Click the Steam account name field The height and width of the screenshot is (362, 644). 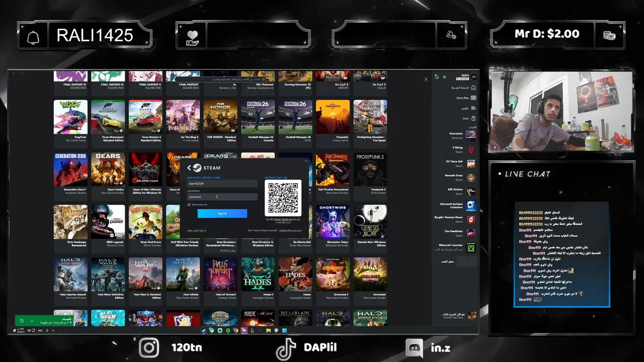pos(222,184)
